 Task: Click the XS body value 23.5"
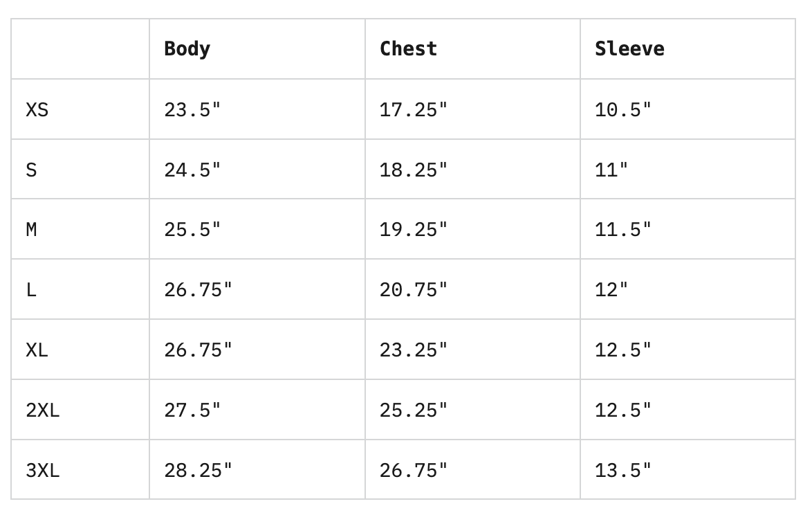pyautogui.click(x=192, y=109)
